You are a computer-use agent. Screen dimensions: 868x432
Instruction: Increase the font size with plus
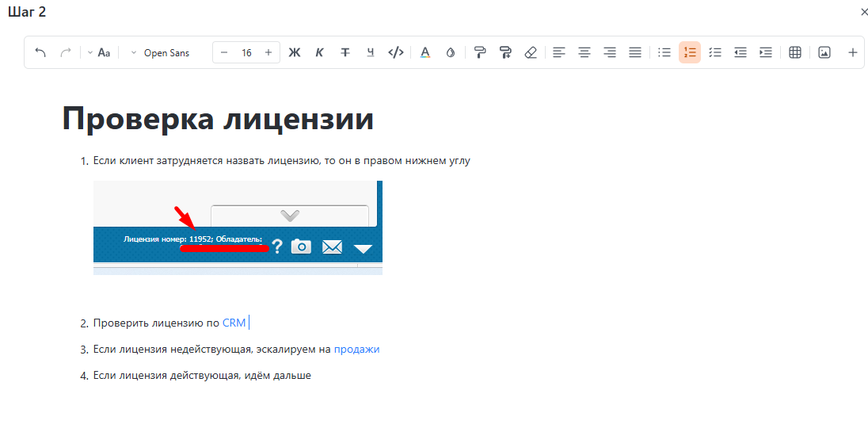268,53
